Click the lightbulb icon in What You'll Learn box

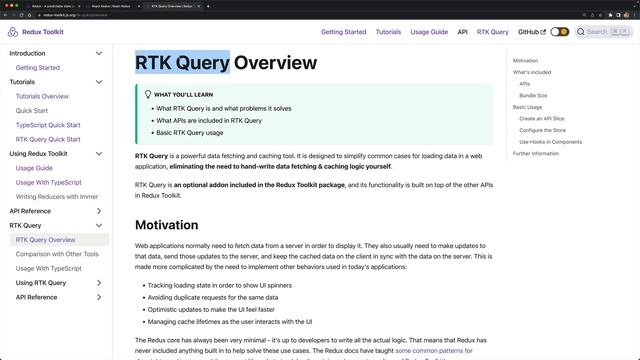[148, 94]
